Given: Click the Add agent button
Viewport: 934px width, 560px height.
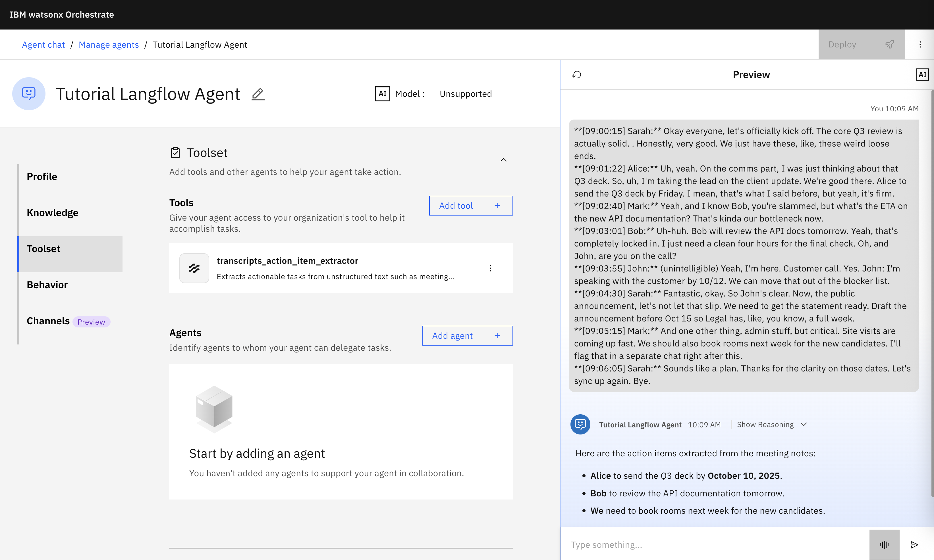Looking at the screenshot, I should coord(467,335).
